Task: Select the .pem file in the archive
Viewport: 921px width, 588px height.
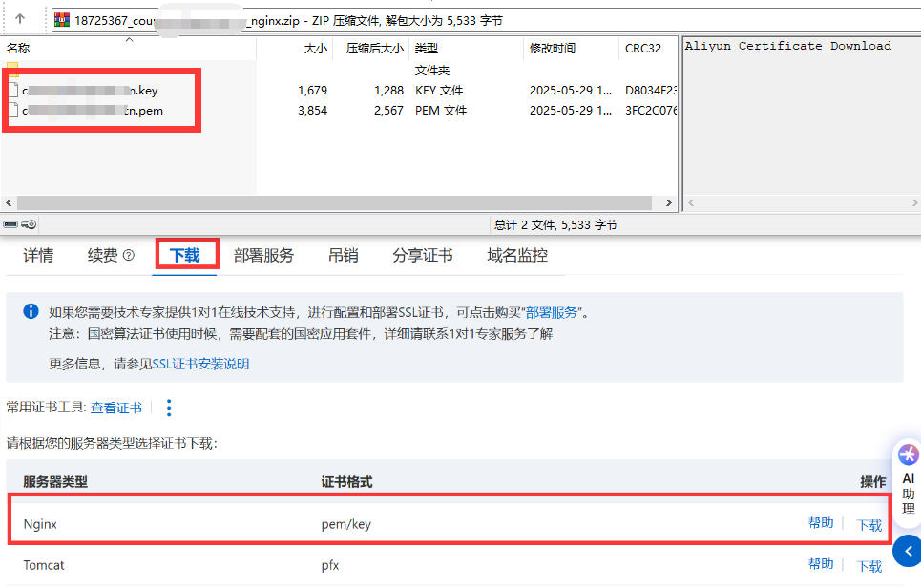Action: point(86,111)
